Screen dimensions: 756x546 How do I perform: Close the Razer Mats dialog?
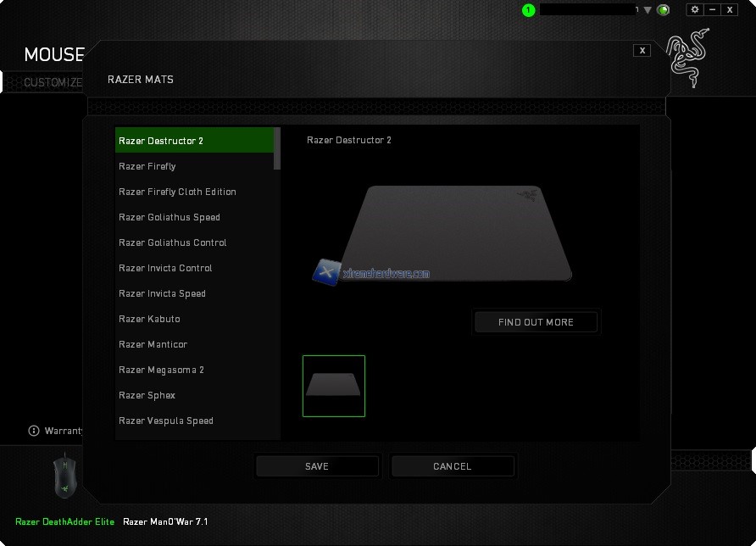[x=642, y=51]
